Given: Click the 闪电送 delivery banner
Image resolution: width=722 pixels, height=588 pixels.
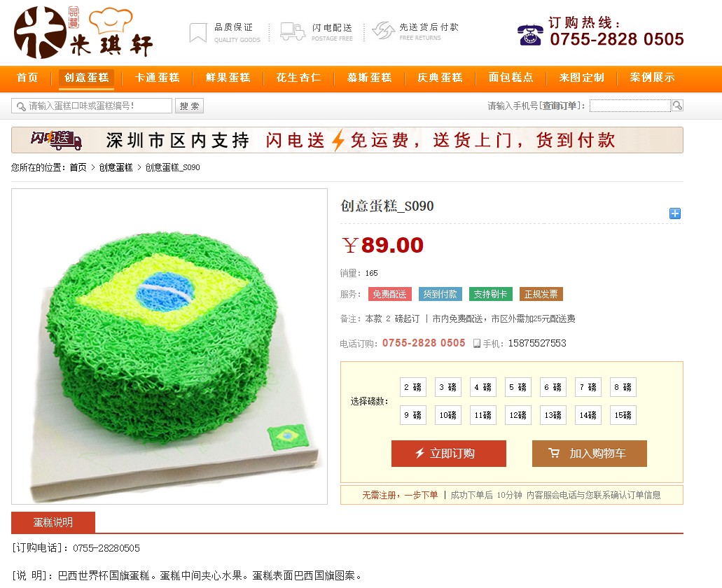Looking at the screenshot, I should pyautogui.click(x=347, y=140).
